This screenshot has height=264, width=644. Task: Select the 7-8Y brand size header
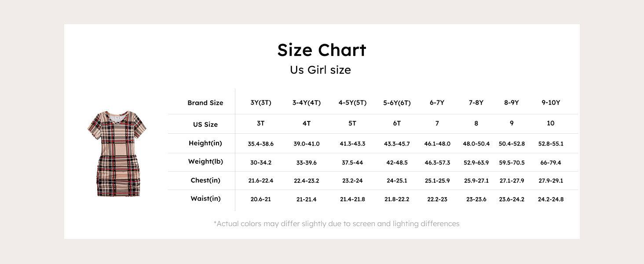click(476, 103)
